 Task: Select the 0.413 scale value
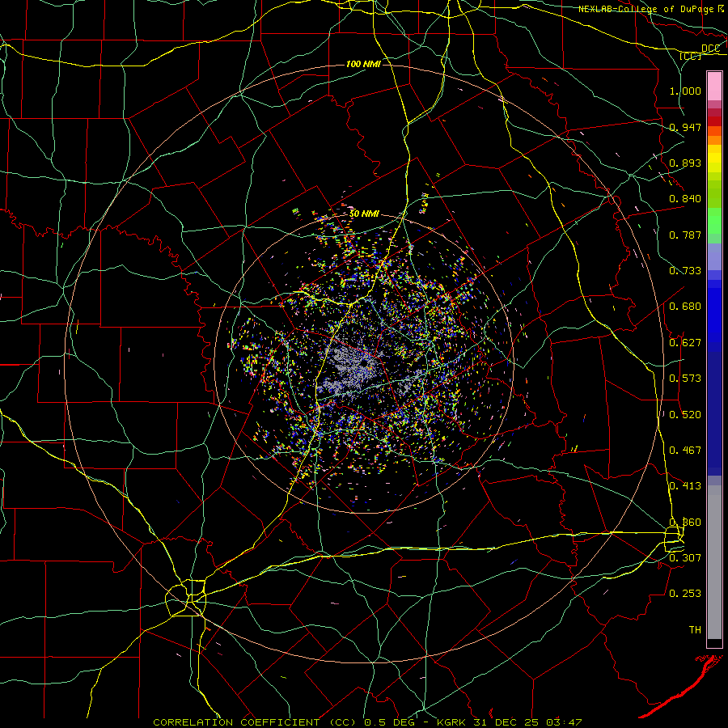685,486
